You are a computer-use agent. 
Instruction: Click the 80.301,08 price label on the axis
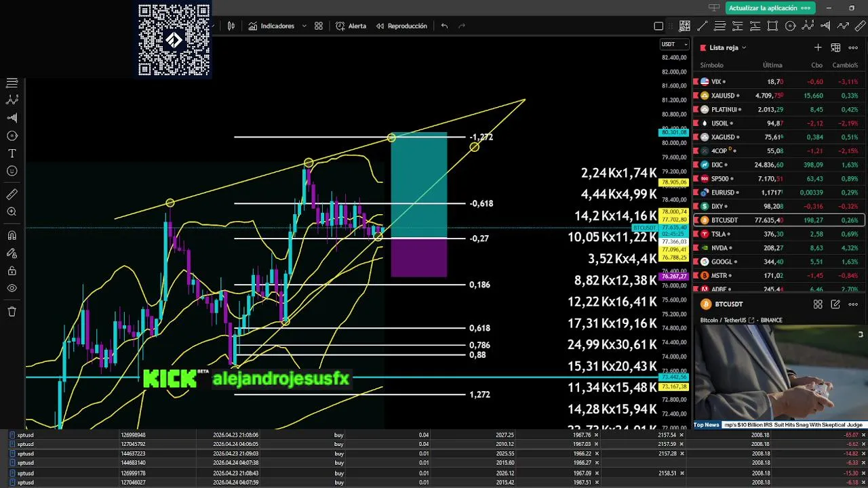674,132
